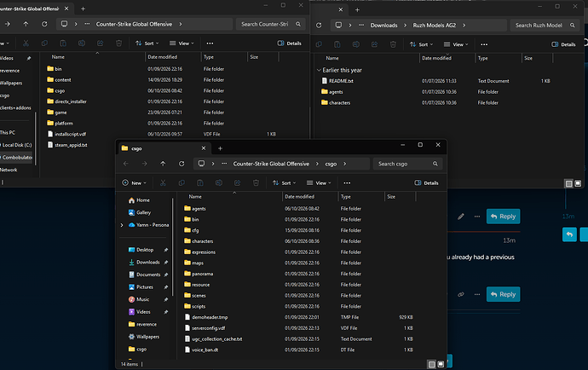Toggle Details pane in csgo window

[426, 182]
